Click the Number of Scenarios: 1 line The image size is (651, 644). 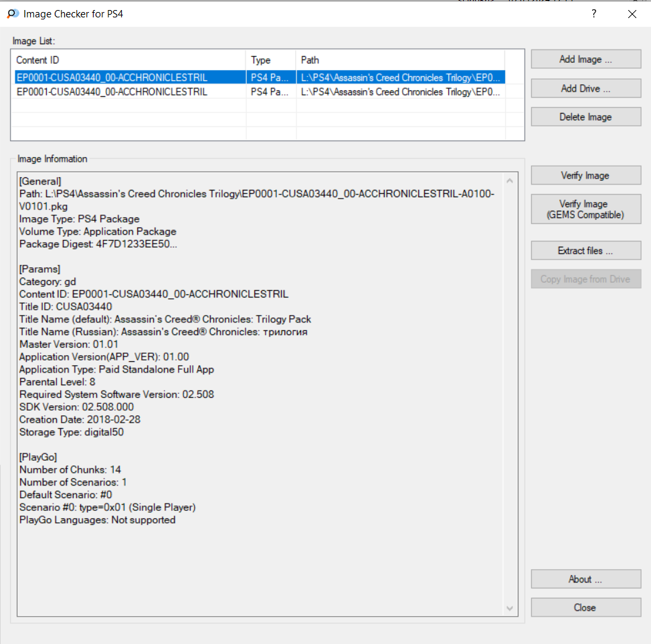[73, 482]
